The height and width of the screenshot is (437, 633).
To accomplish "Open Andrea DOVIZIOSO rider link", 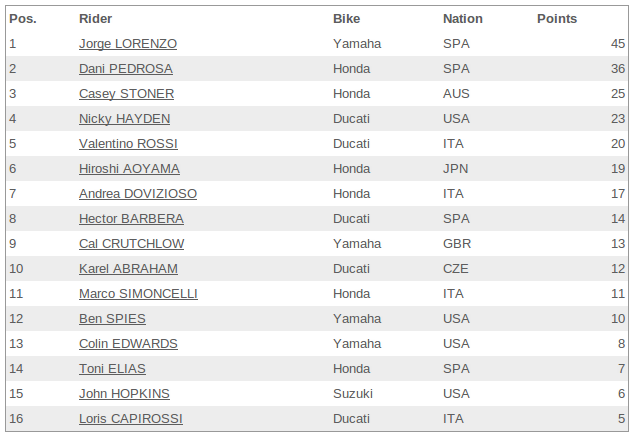I will coord(138,194).
